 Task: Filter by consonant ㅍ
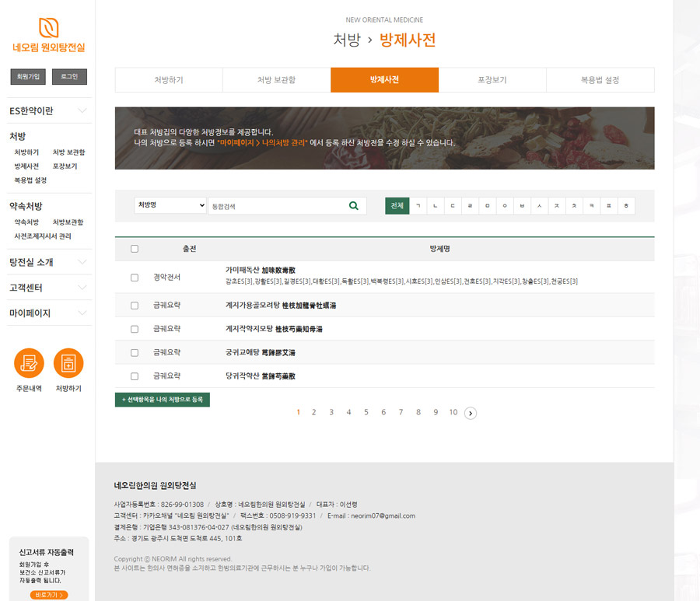[609, 206]
